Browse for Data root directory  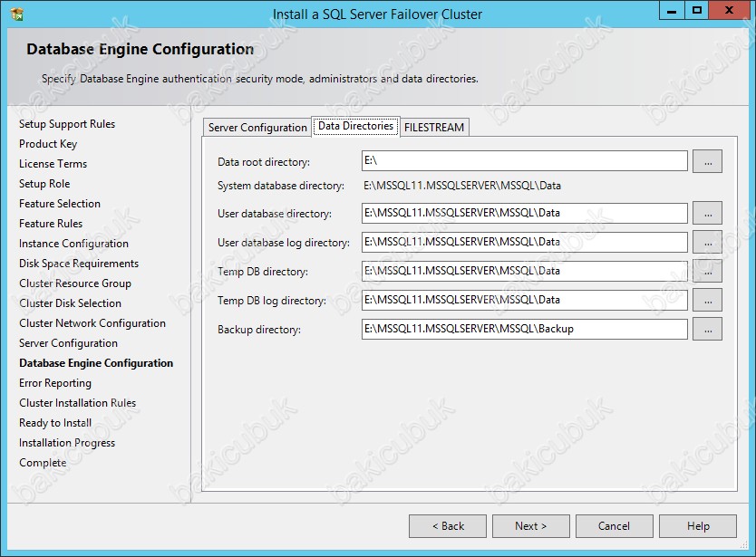pos(707,161)
